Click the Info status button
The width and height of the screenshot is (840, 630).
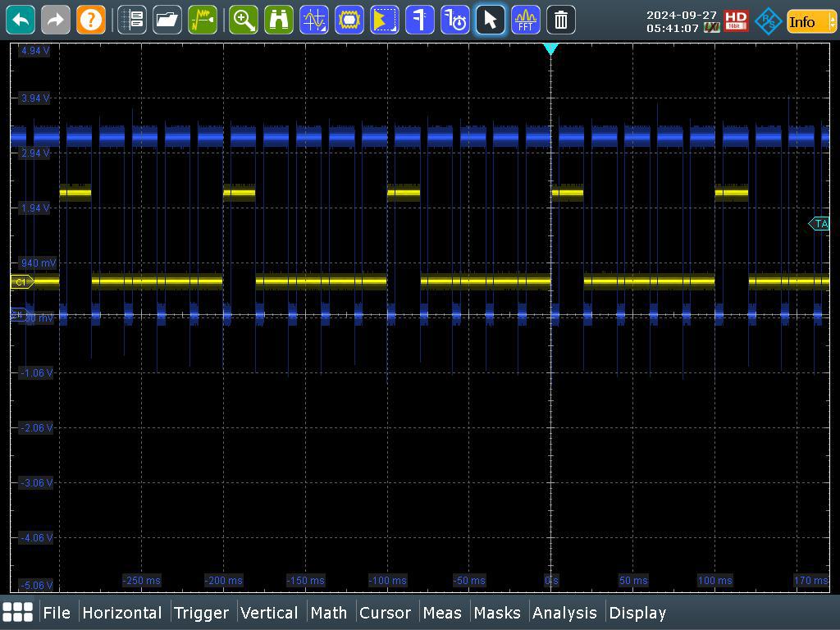pyautogui.click(x=806, y=21)
